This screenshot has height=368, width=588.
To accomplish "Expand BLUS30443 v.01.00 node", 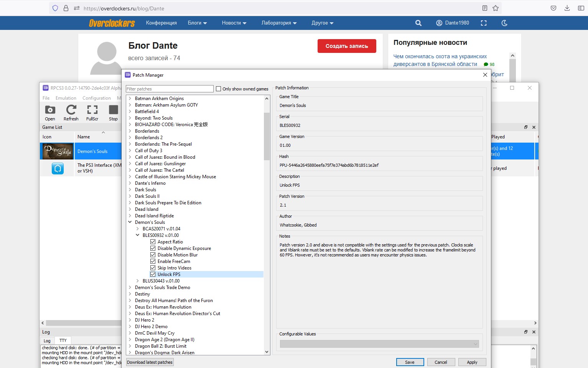I will pos(138,281).
